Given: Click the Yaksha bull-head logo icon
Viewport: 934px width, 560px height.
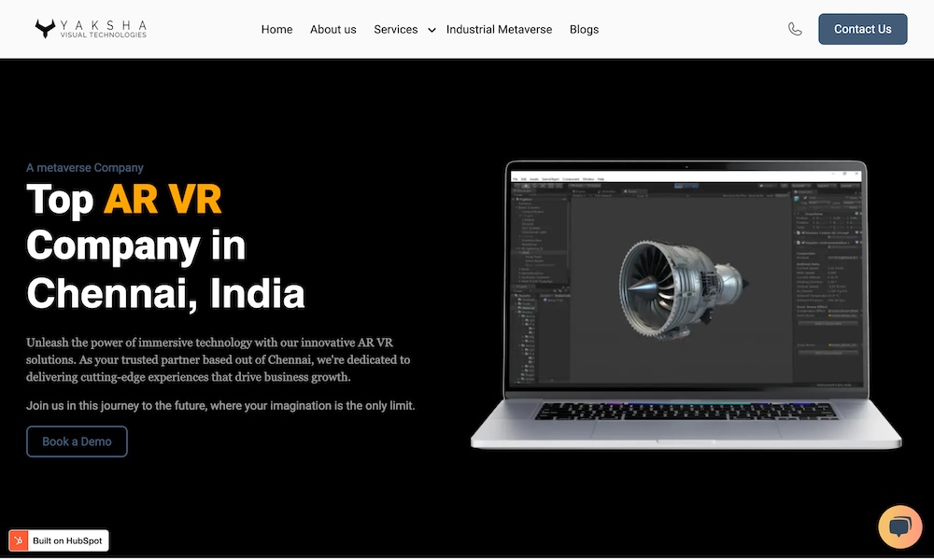Looking at the screenshot, I should click(46, 29).
